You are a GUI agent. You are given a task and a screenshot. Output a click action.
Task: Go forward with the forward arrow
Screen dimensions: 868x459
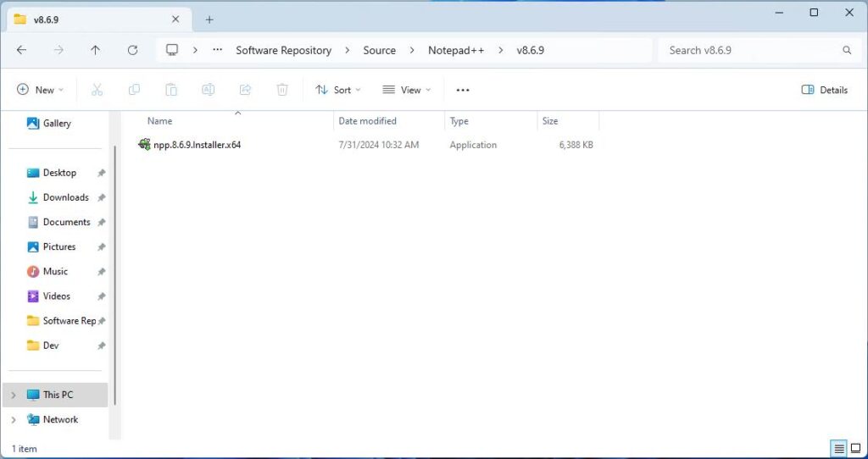pos(58,50)
